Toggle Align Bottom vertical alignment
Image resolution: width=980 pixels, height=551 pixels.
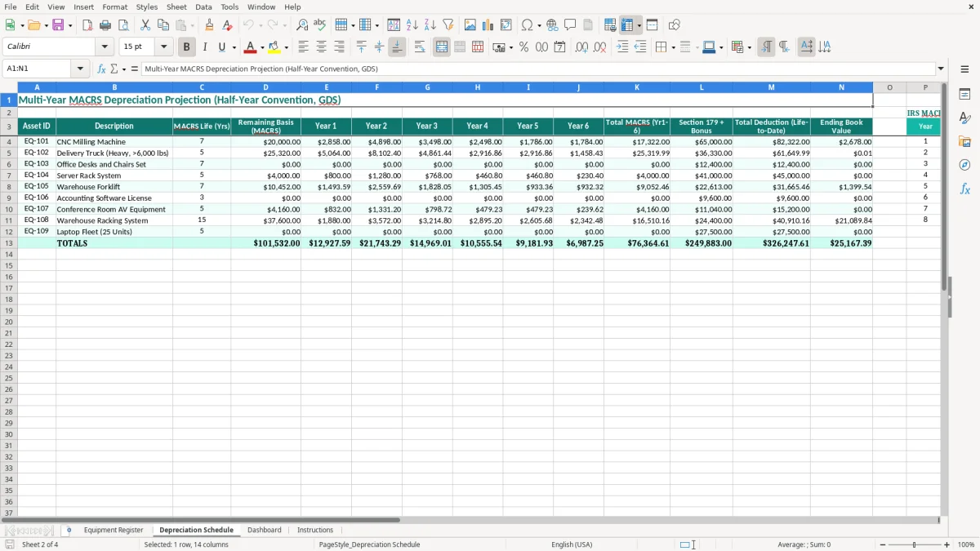397,47
